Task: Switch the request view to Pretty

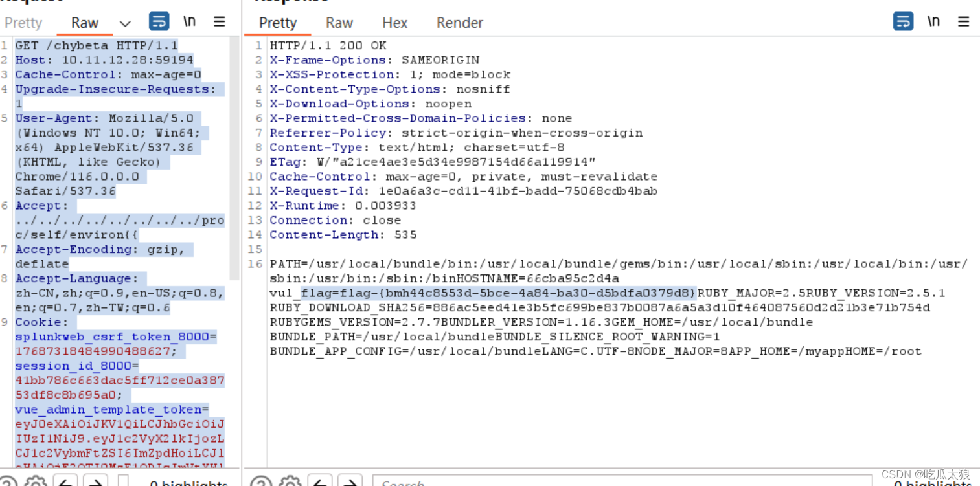Action: click(x=23, y=22)
